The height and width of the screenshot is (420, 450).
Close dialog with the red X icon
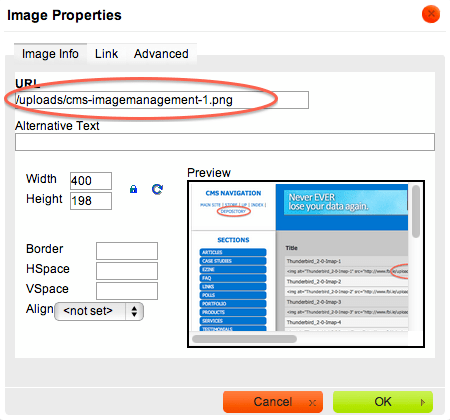click(x=431, y=14)
